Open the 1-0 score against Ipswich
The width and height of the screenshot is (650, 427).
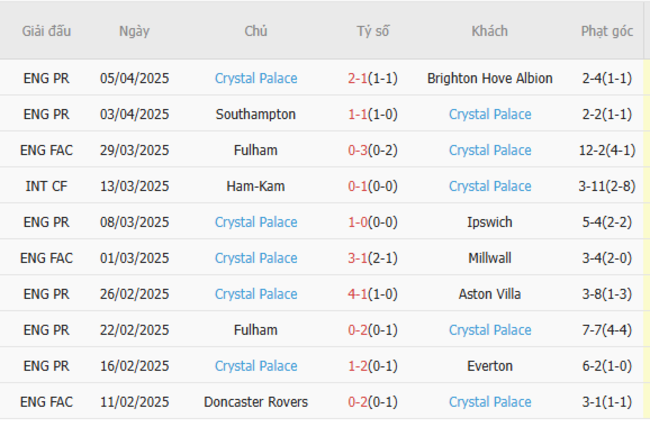(x=358, y=222)
